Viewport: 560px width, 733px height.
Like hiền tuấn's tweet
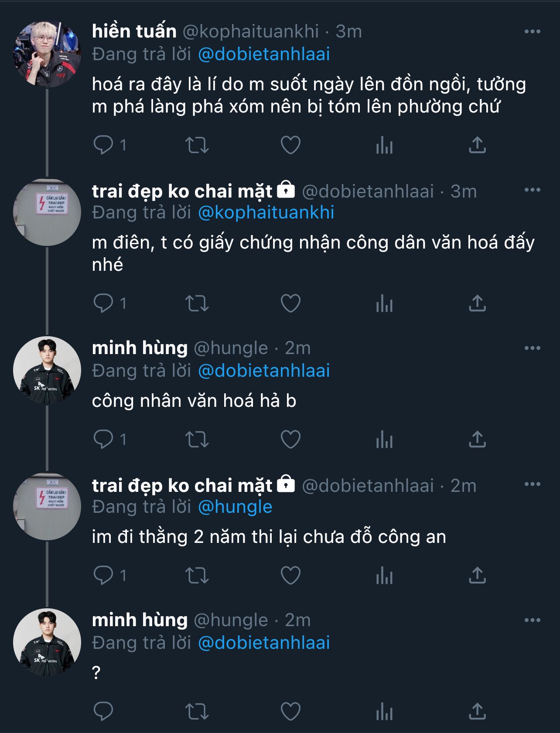click(x=290, y=145)
